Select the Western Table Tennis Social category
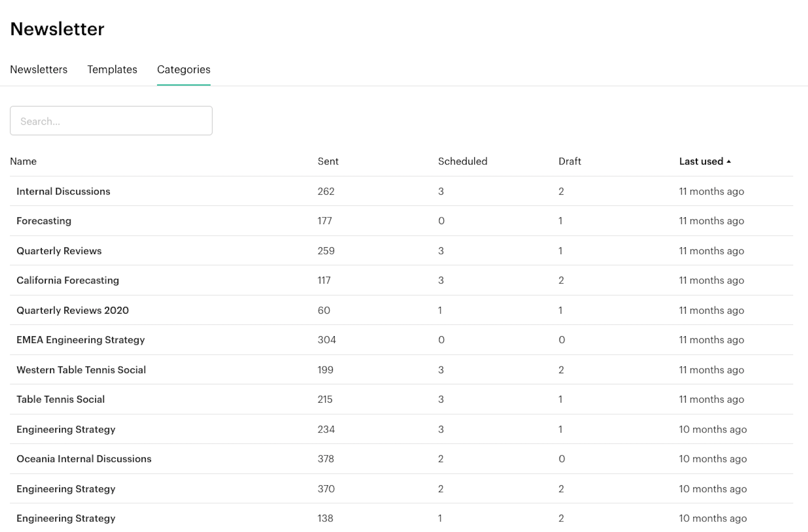This screenshot has width=808, height=532. pos(81,370)
